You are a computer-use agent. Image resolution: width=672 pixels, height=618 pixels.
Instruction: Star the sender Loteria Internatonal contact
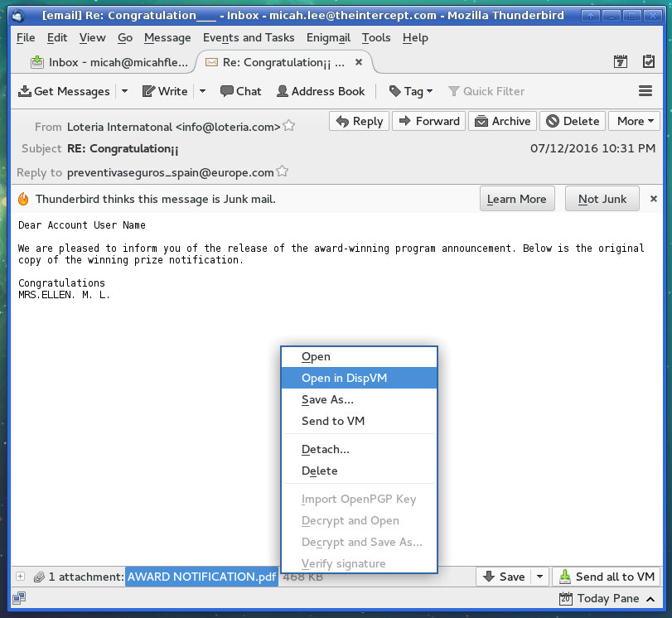pos(289,126)
